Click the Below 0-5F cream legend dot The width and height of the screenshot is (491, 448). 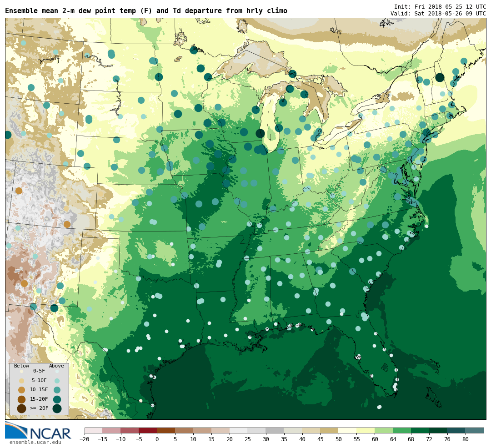click(x=22, y=371)
